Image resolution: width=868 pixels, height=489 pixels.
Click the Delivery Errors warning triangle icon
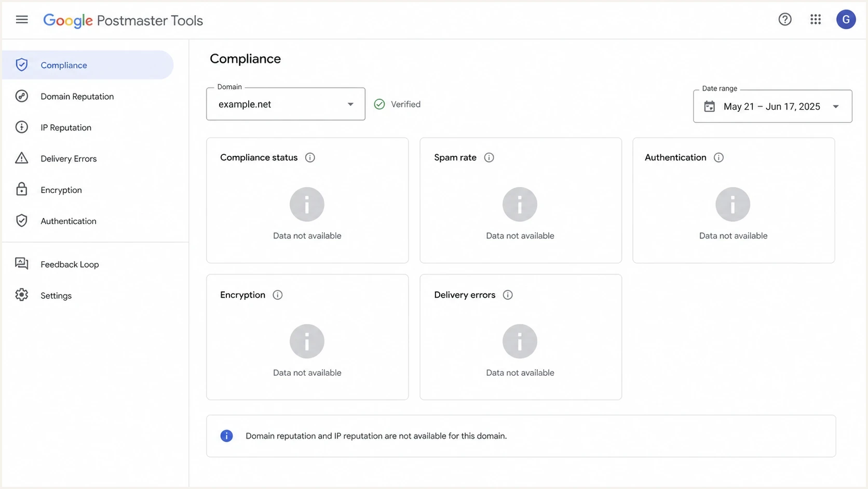tap(22, 158)
